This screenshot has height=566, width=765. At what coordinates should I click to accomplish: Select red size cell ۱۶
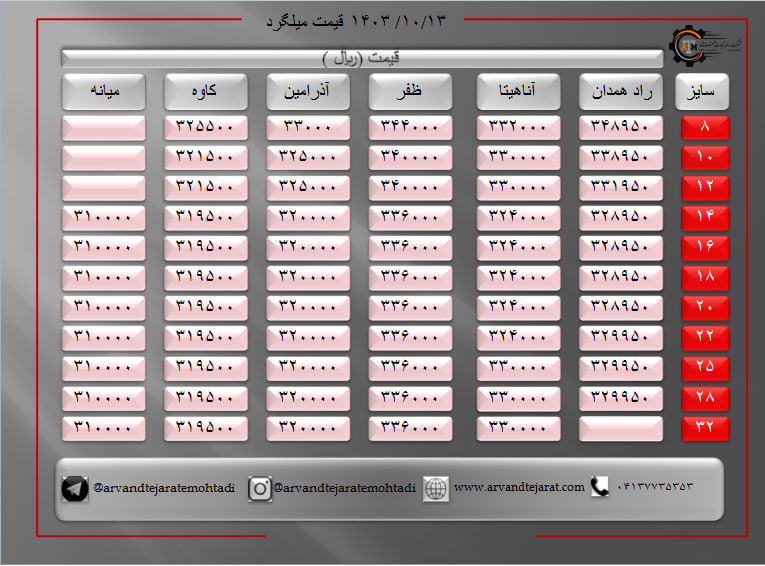coord(705,248)
